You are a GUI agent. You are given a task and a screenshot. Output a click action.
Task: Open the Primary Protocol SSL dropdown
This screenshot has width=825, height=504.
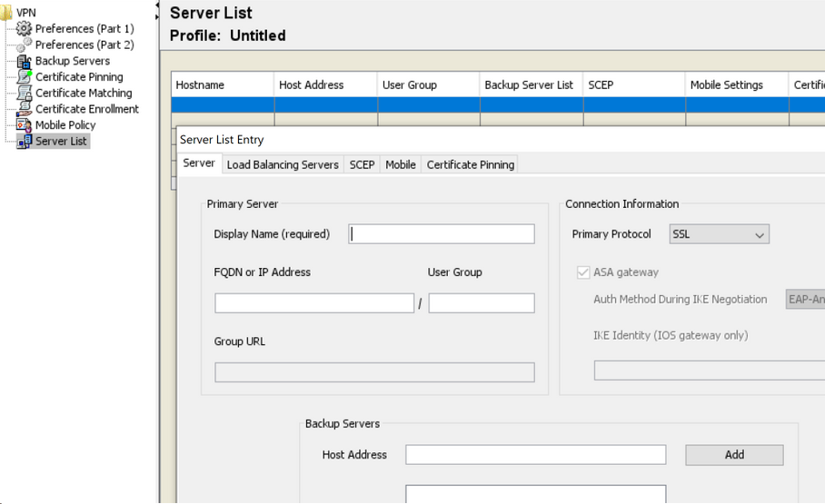(x=720, y=234)
